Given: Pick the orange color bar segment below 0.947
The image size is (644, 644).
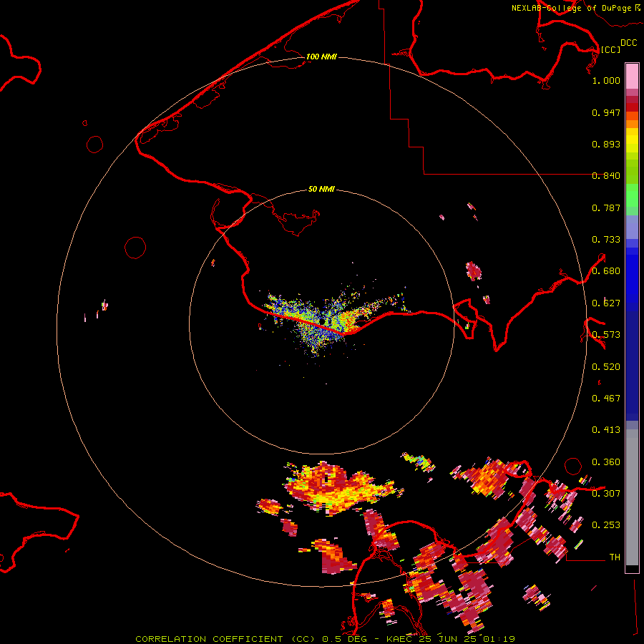Looking at the screenshot, I should 632,124.
